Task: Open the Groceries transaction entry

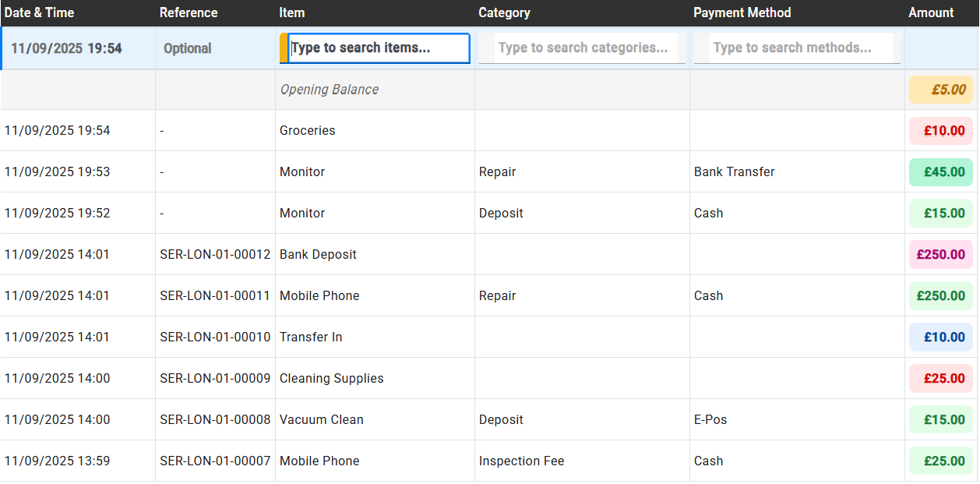Action: (307, 130)
